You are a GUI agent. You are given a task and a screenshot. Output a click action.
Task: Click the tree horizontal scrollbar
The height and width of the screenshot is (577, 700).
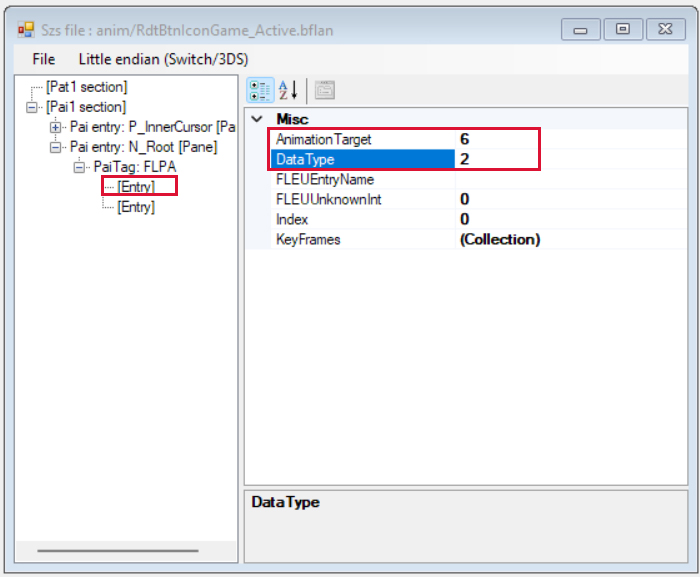tap(118, 551)
